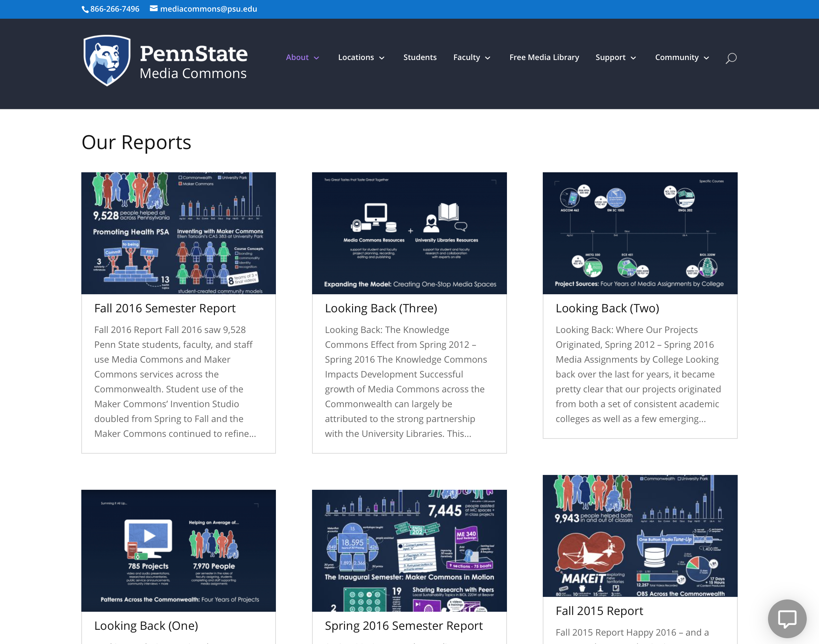Click excerpt starting 'Fall 2016 Report Fall 2016 saw'
819x644 pixels.
(x=175, y=382)
